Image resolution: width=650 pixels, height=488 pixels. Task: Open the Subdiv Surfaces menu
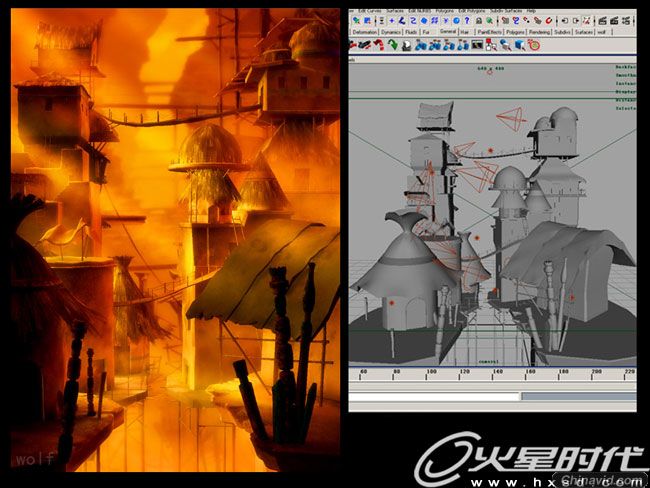[x=506, y=11]
